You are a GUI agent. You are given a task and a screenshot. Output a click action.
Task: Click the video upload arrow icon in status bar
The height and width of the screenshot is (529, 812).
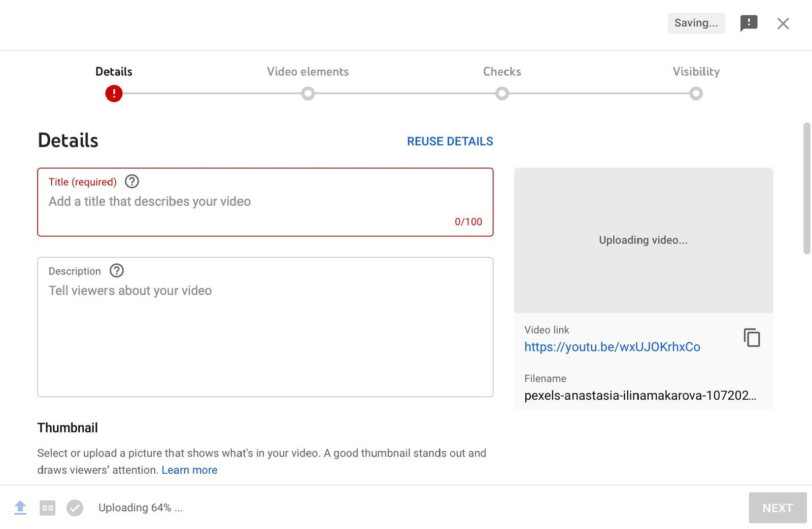(x=20, y=507)
